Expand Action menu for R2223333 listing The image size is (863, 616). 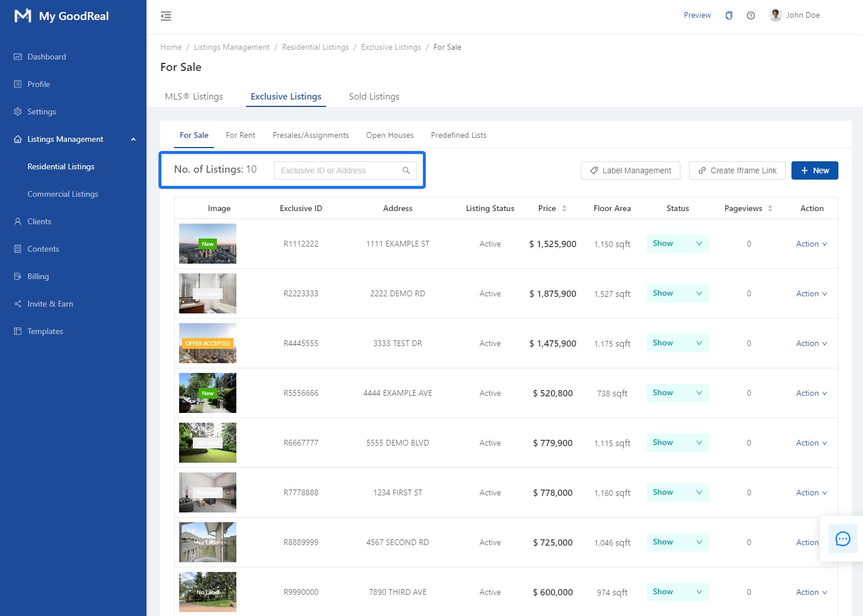click(x=811, y=293)
